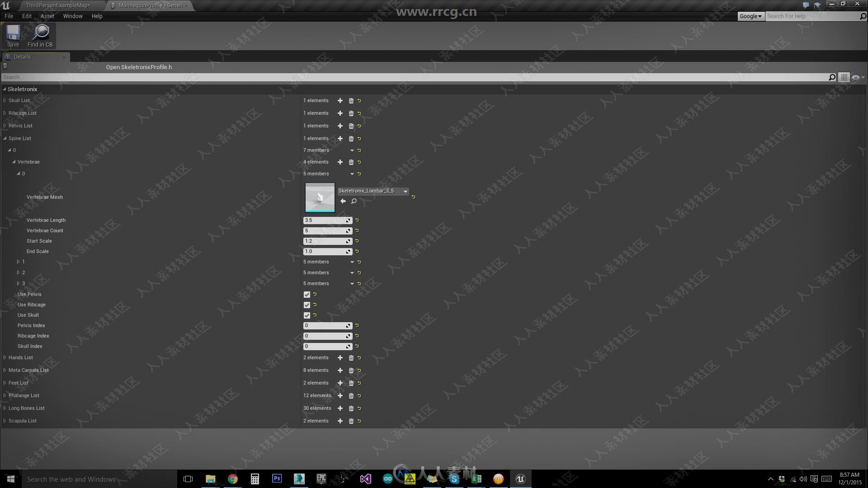Screen dimensions: 868x488
Task: Expand Skull List
Action: click(x=5, y=100)
